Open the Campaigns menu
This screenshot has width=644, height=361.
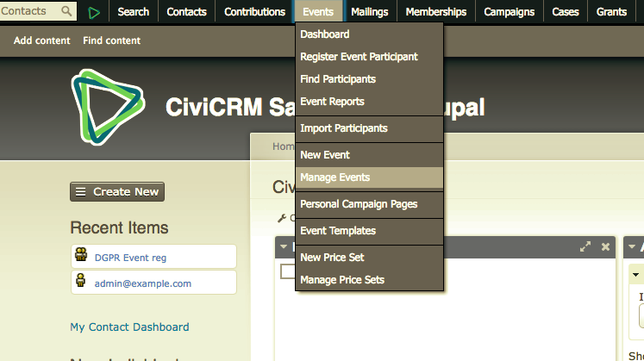pos(510,12)
